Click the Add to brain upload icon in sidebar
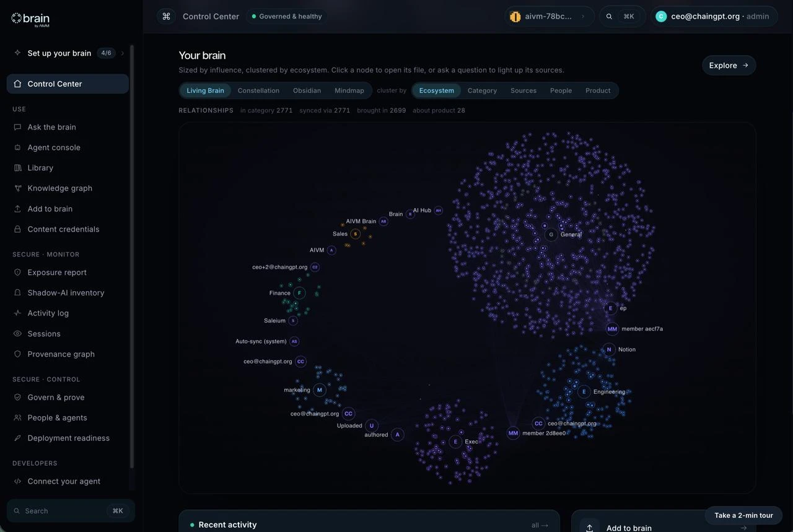Viewport: 793px width, 532px height. point(17,209)
